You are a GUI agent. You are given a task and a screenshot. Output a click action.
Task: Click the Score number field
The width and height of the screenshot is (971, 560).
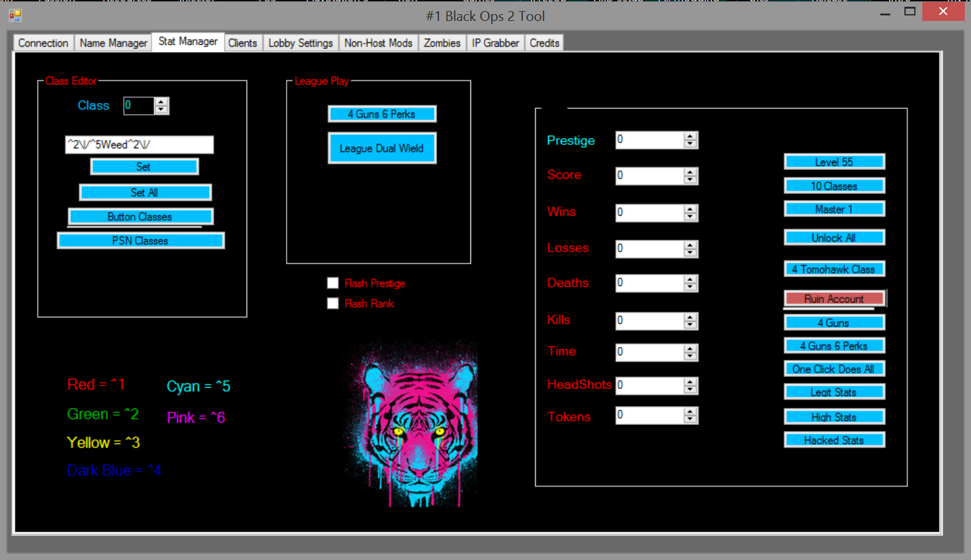point(650,176)
